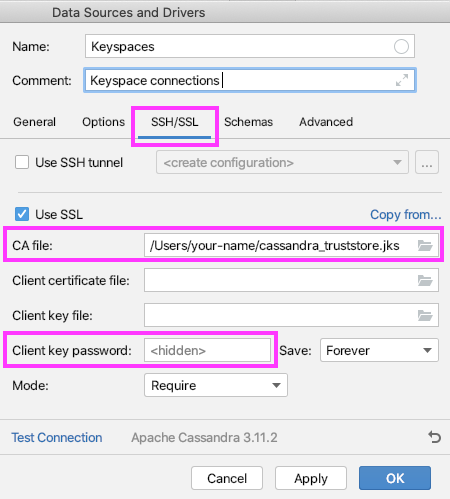Image resolution: width=450 pixels, height=499 pixels.
Task: Focus the Client key password field
Action: (207, 350)
